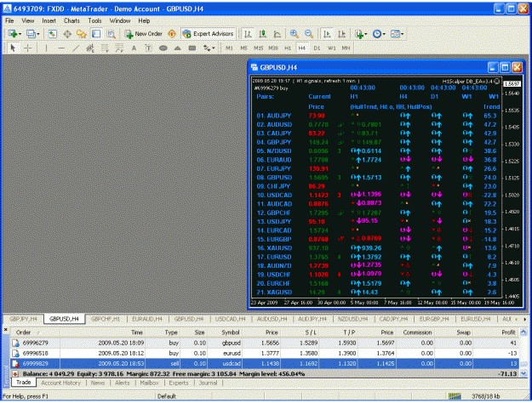Open the Tools menu
This screenshot has height=403, width=532.
point(94,20)
